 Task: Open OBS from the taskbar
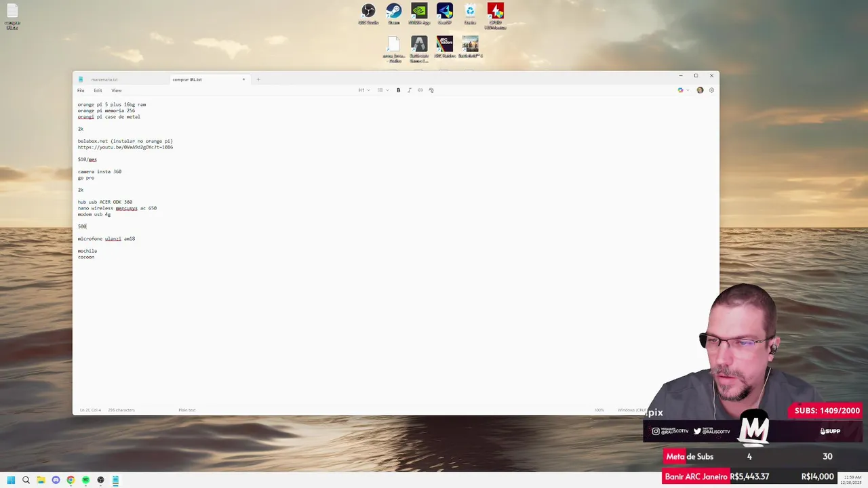pos(100,480)
